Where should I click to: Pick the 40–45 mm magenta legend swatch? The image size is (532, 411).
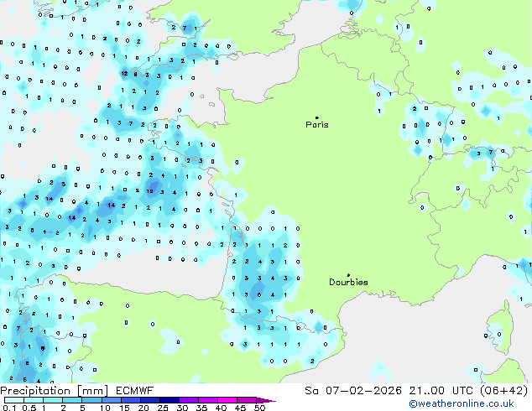[227, 400]
